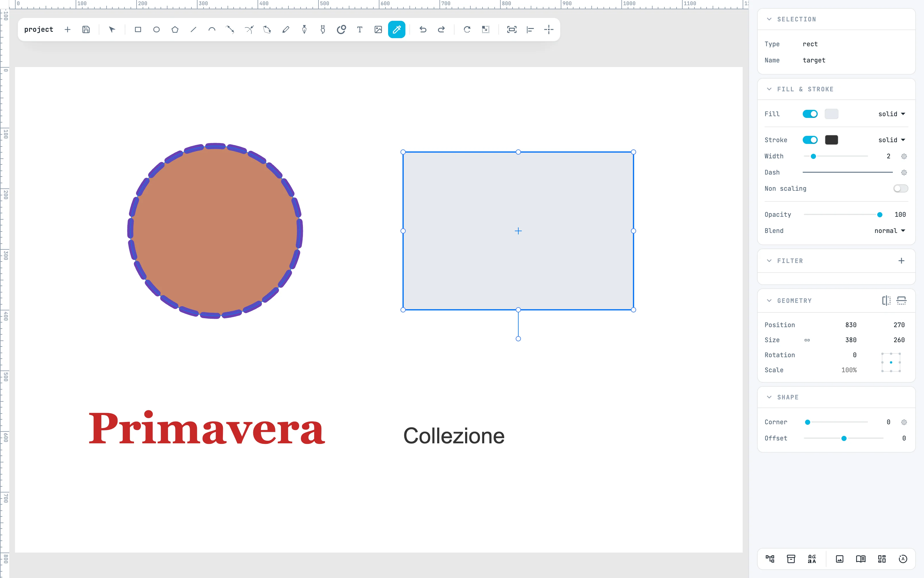Collapse the Geometry section

click(x=769, y=301)
